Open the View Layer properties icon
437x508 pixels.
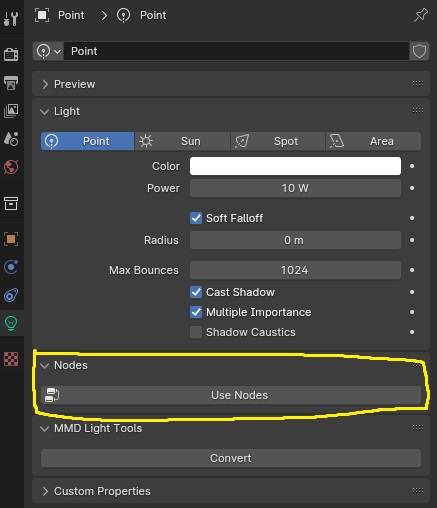tap(11, 110)
